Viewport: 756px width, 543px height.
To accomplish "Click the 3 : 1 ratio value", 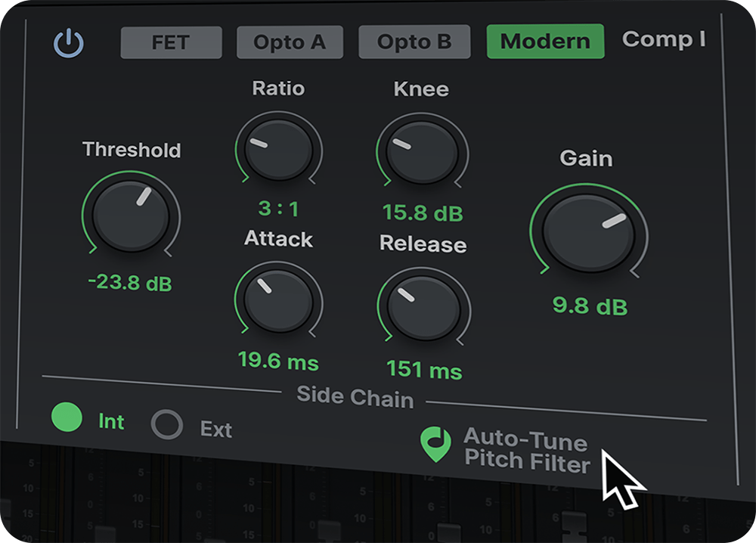I will point(277,209).
